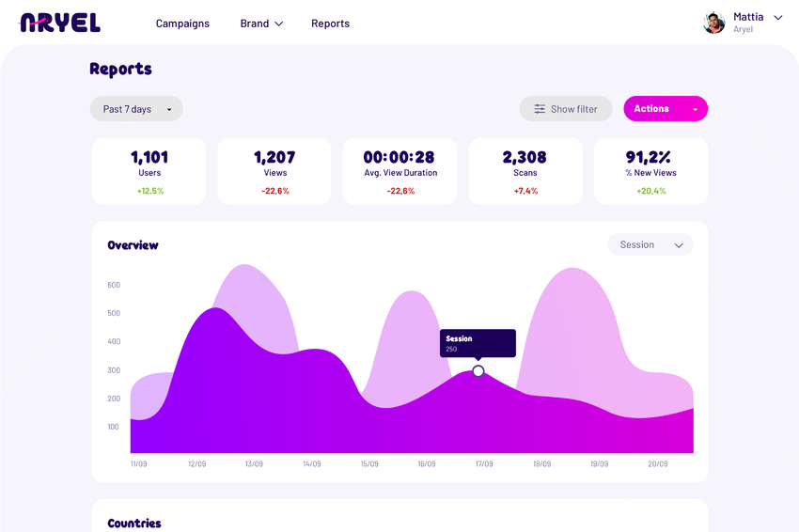Click the filter sliders icon
The width and height of the screenshot is (799, 532).
(x=540, y=109)
